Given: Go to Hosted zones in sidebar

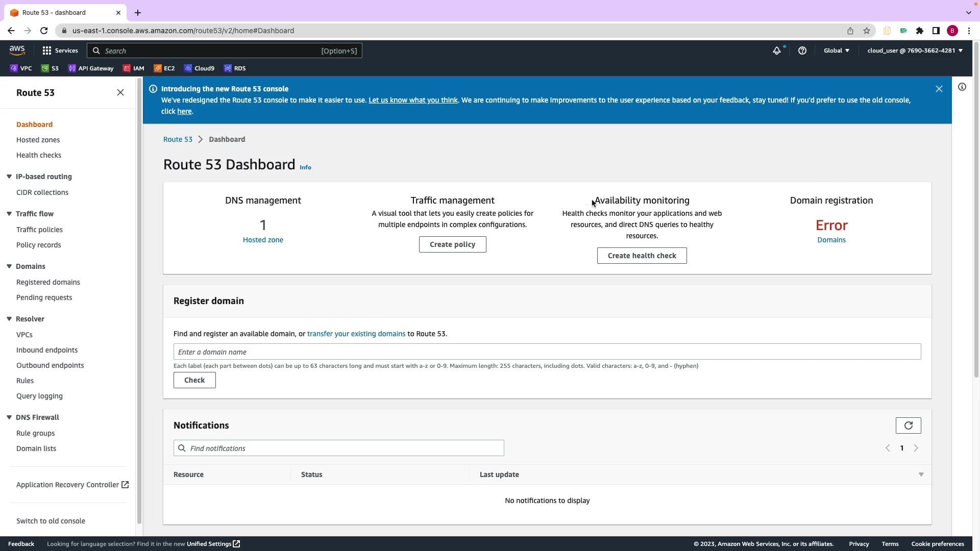Looking at the screenshot, I should click(38, 140).
